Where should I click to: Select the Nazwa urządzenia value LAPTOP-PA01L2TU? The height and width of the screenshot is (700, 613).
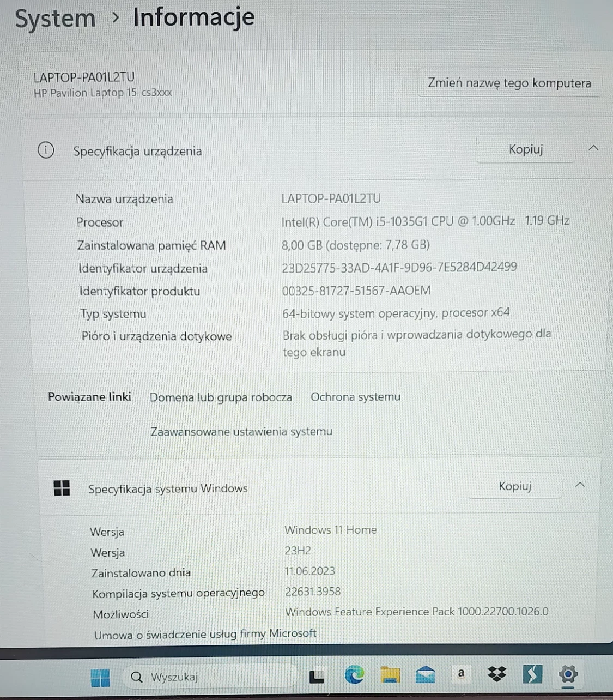point(331,198)
